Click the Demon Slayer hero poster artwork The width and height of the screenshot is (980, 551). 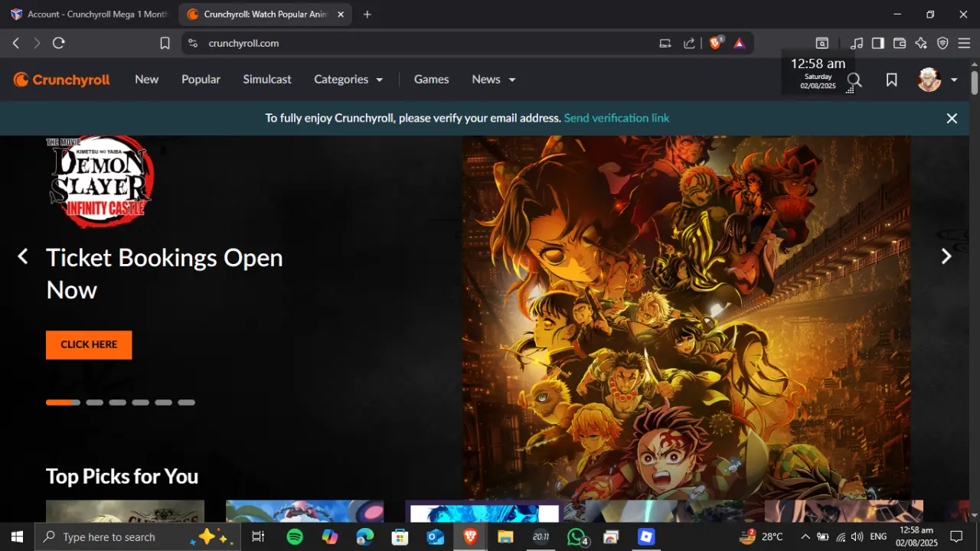point(687,318)
